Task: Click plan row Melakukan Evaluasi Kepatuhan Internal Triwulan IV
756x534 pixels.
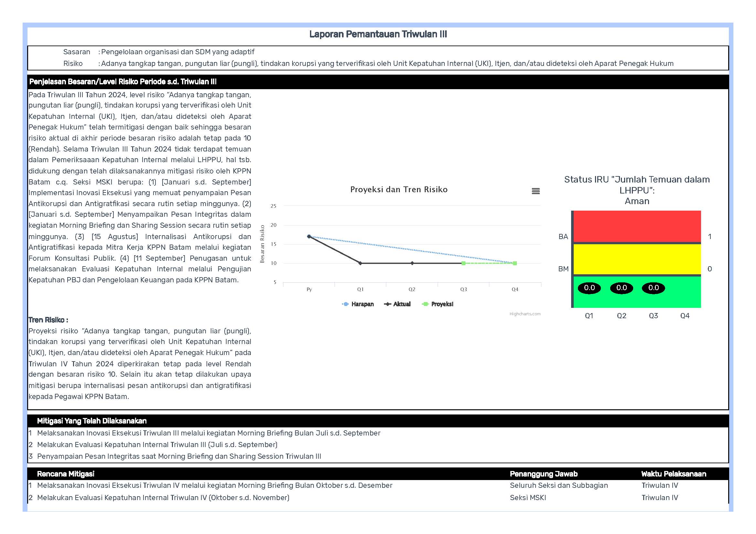Action: tap(163, 498)
